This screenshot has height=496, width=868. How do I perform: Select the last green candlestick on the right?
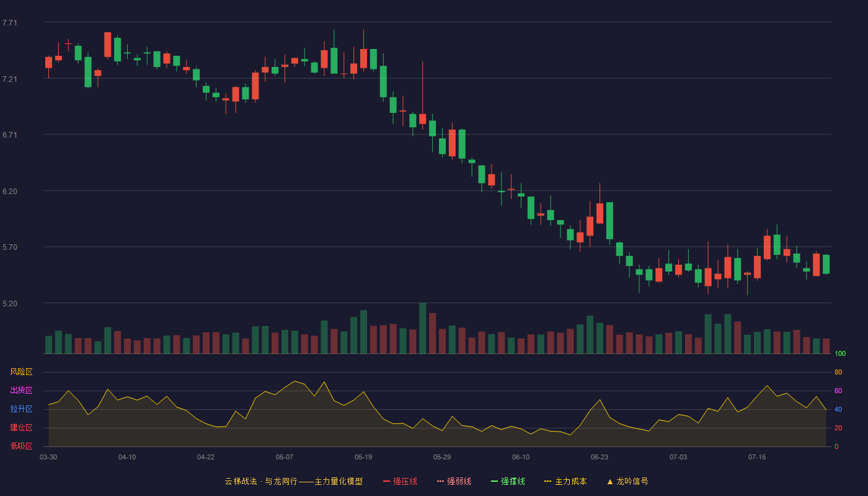(826, 264)
